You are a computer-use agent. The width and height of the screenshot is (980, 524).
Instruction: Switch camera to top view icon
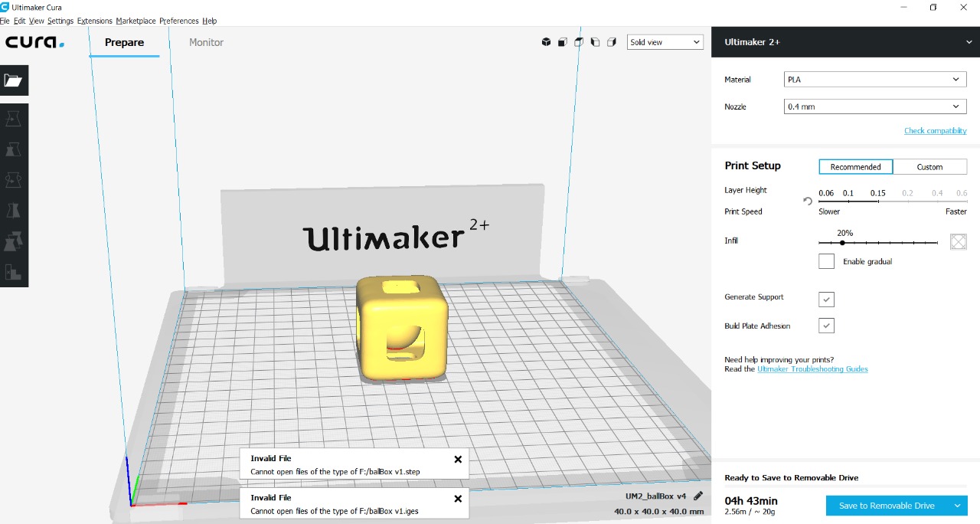[579, 42]
